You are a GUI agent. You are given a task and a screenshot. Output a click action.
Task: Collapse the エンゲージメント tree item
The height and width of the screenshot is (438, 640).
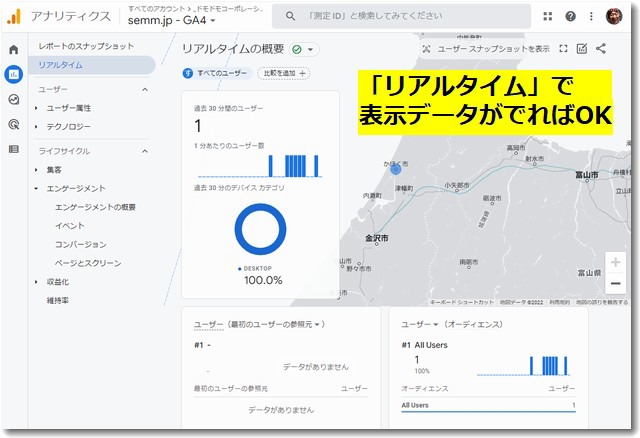pos(36,189)
